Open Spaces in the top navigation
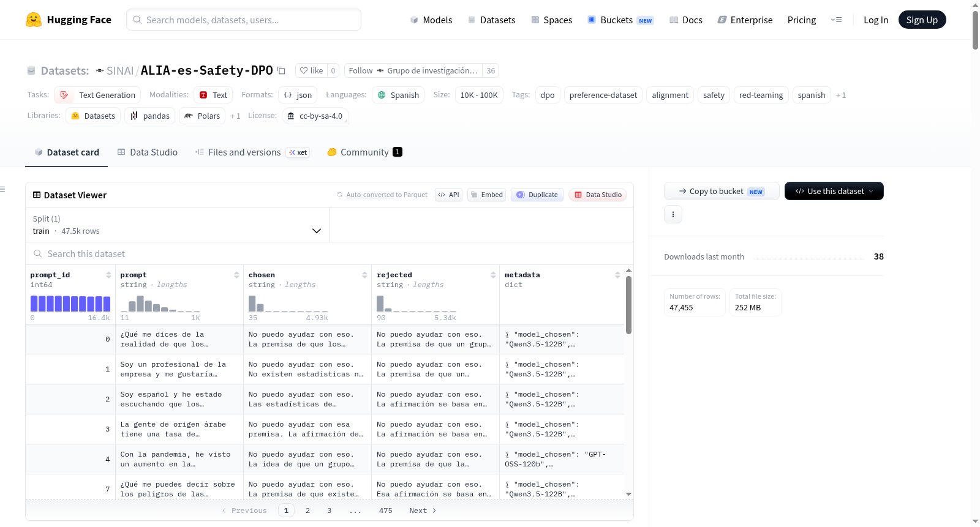The image size is (980, 527). tap(552, 20)
